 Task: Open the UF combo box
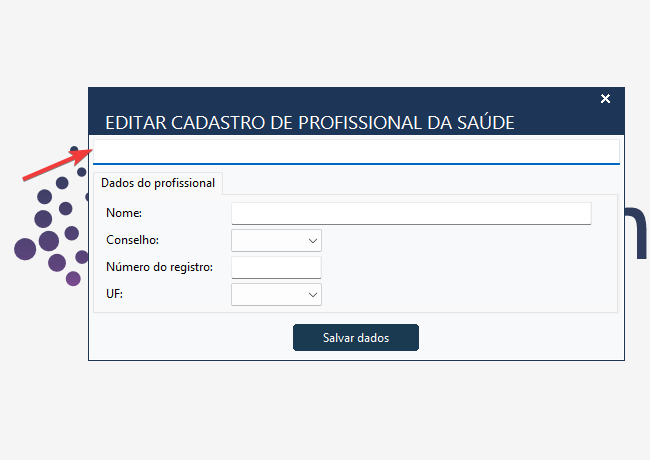pyautogui.click(x=276, y=295)
